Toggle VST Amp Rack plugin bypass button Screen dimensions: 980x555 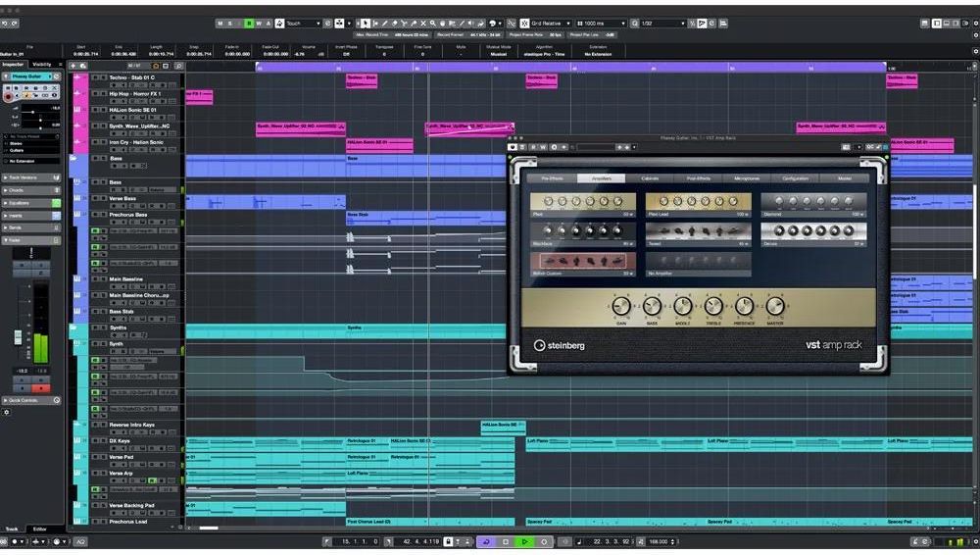[x=513, y=147]
